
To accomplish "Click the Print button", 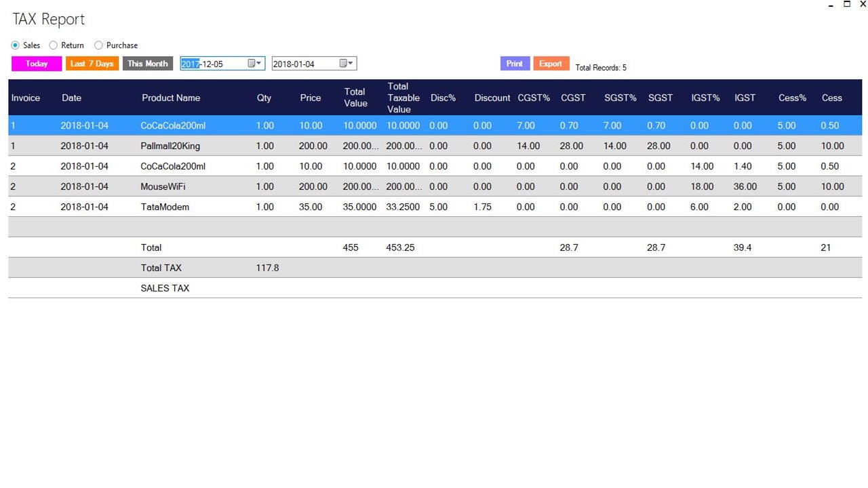I will point(515,63).
